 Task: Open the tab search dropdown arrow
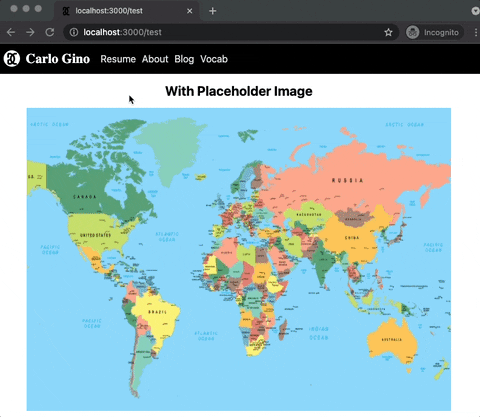[476, 11]
